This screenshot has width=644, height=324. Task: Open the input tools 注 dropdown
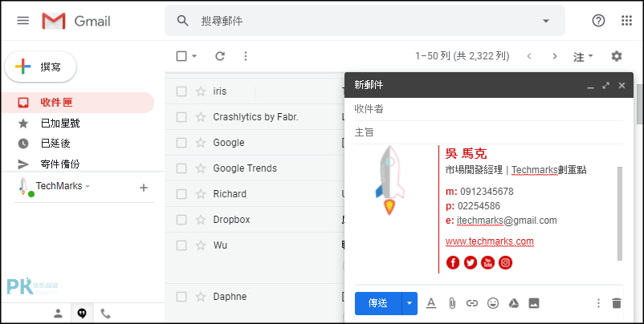(583, 57)
